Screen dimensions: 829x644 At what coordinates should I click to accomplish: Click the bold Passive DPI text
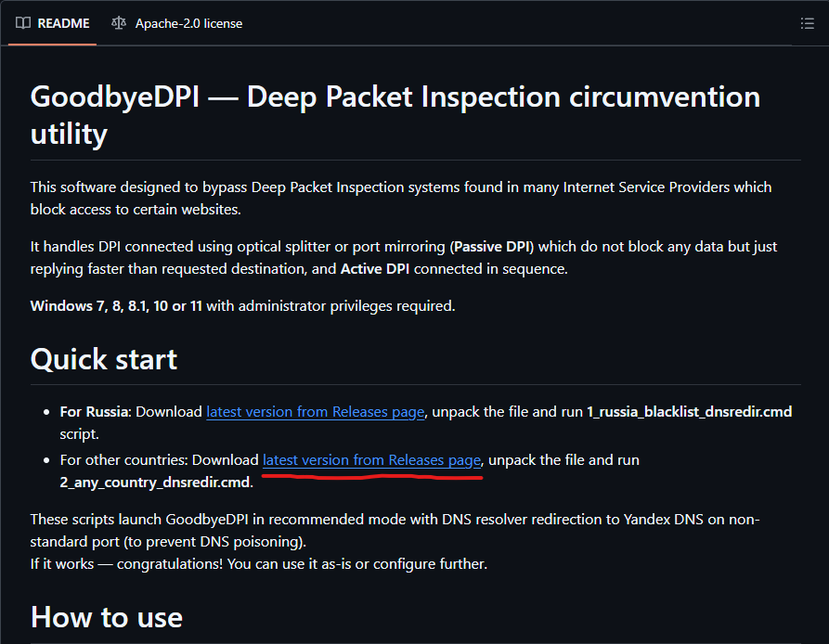[x=502, y=246]
